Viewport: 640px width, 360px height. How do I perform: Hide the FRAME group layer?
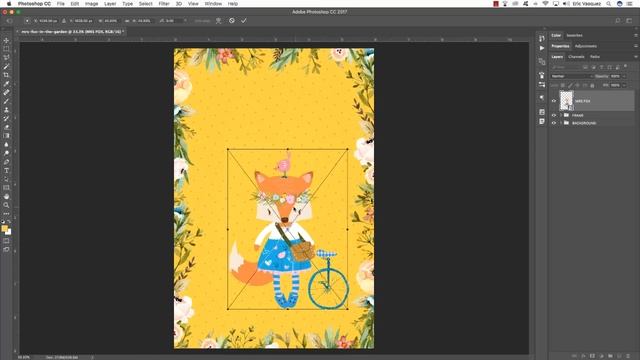(x=554, y=115)
